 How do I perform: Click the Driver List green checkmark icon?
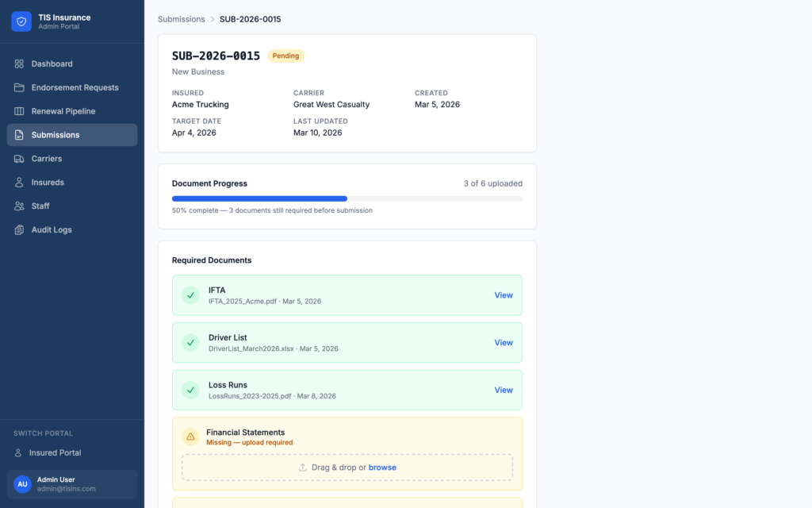pos(190,343)
